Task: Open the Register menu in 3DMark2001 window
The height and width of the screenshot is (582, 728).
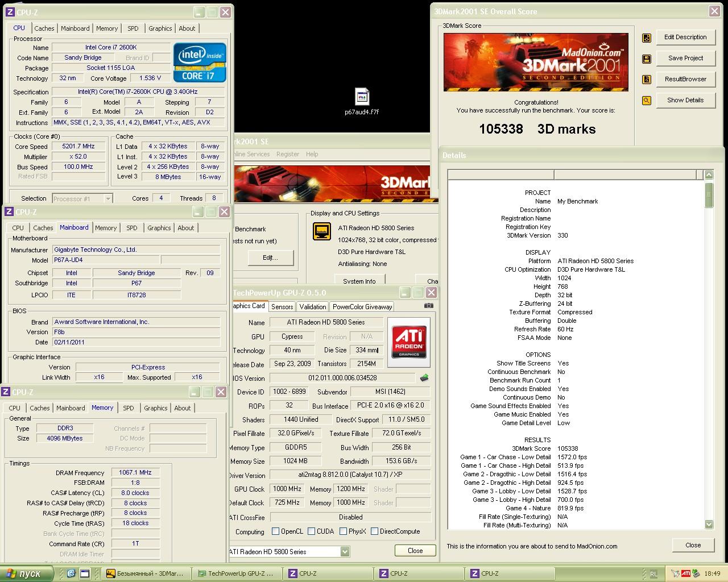Action: [287, 154]
